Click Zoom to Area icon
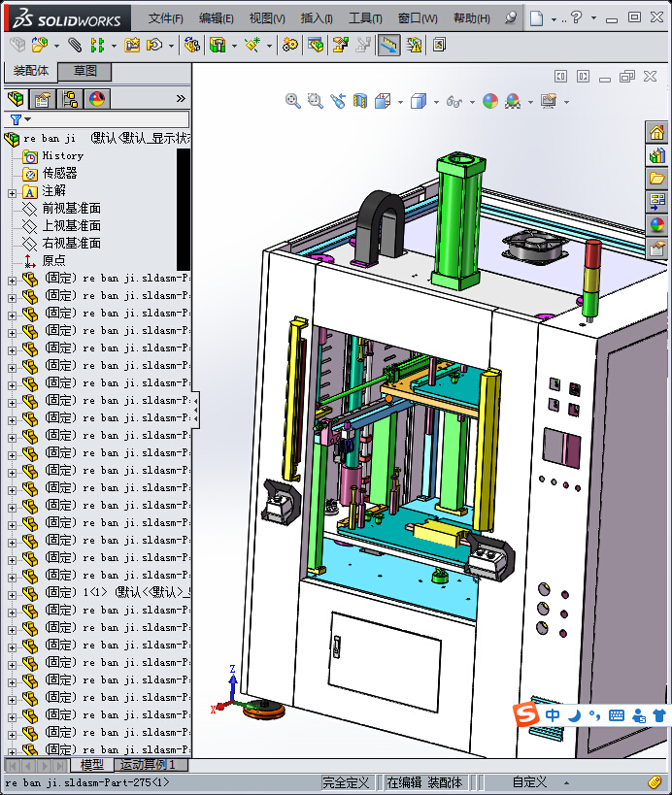This screenshot has width=672, height=795. [x=315, y=101]
